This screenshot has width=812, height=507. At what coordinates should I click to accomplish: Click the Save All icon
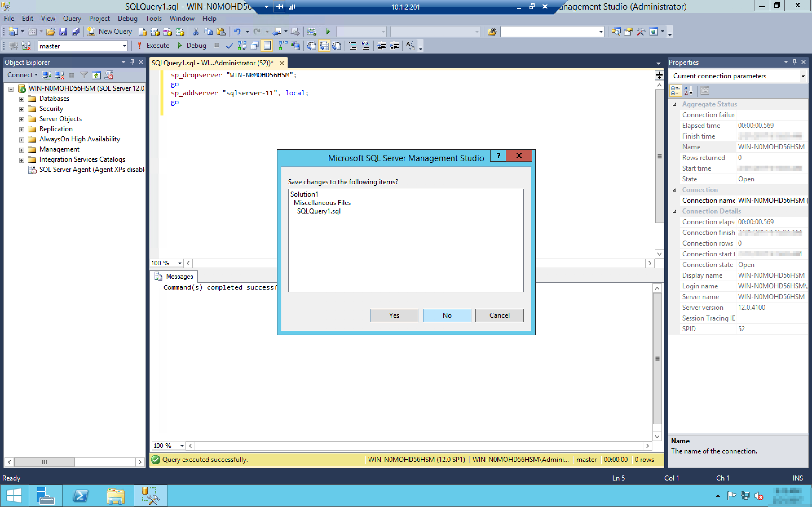click(76, 32)
